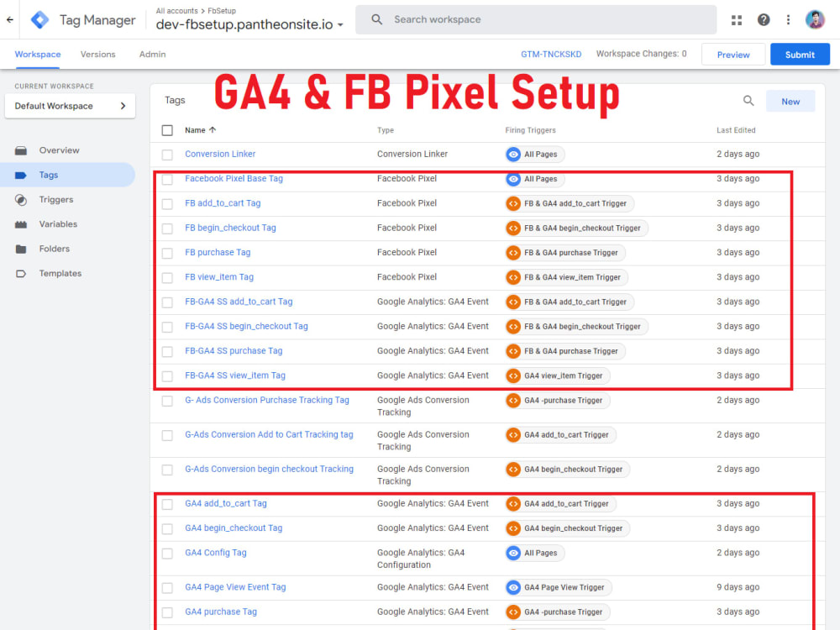This screenshot has width=840, height=630.
Task: Check the Facebook Pixel Base Tag checkbox
Action: point(167,180)
